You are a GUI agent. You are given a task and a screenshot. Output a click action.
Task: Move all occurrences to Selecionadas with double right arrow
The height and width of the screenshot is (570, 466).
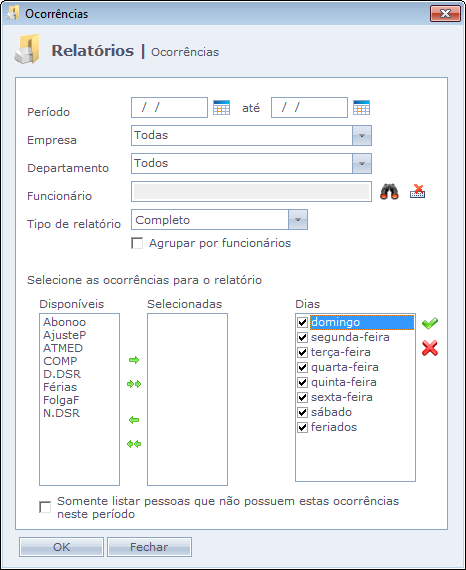[134, 384]
